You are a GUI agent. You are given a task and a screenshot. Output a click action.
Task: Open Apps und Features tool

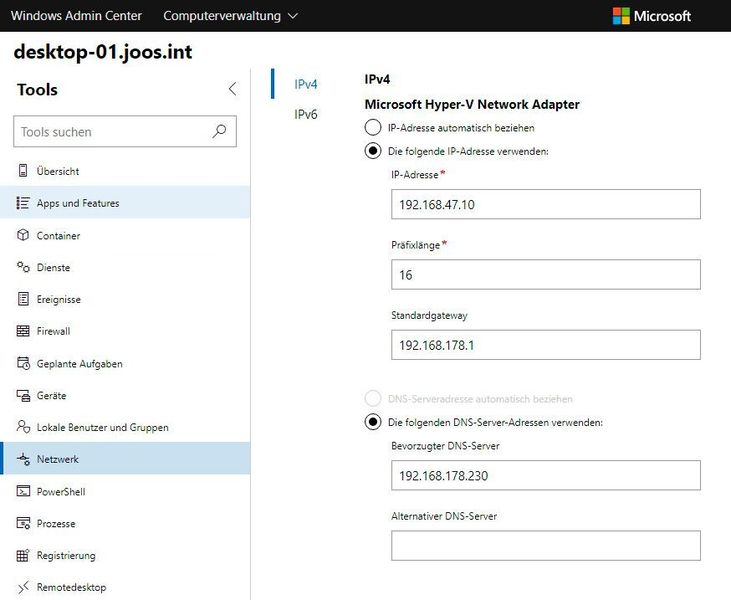point(125,203)
